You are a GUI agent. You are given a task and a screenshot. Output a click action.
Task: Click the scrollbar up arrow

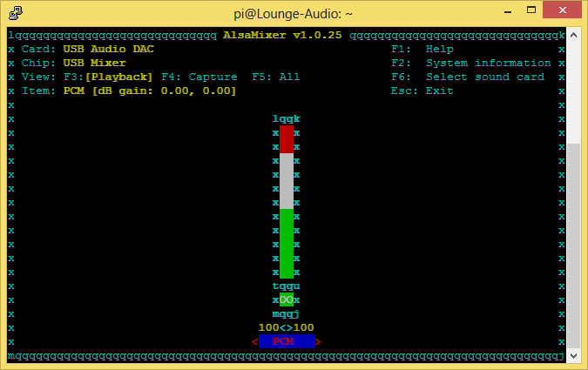(x=573, y=35)
